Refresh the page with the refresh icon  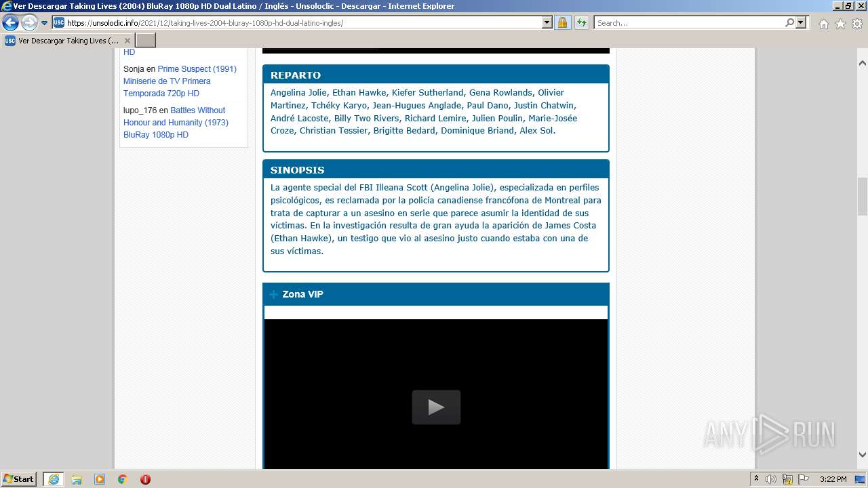pyautogui.click(x=581, y=22)
